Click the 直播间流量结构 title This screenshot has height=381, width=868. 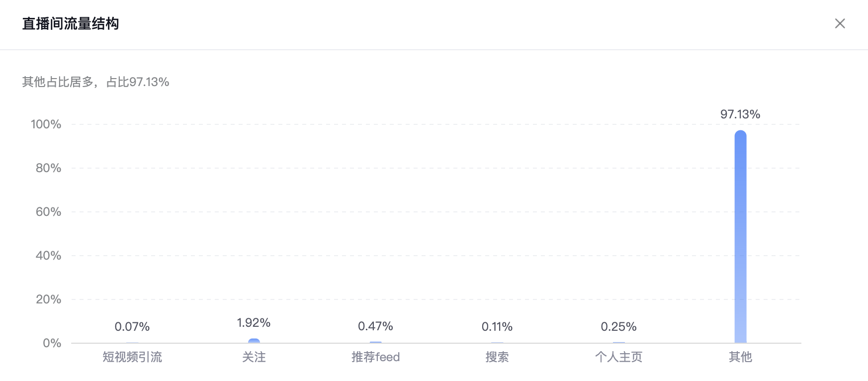tap(71, 24)
